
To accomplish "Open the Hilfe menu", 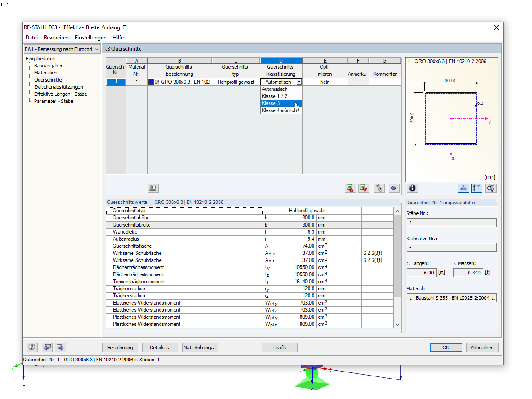I will click(x=118, y=38).
